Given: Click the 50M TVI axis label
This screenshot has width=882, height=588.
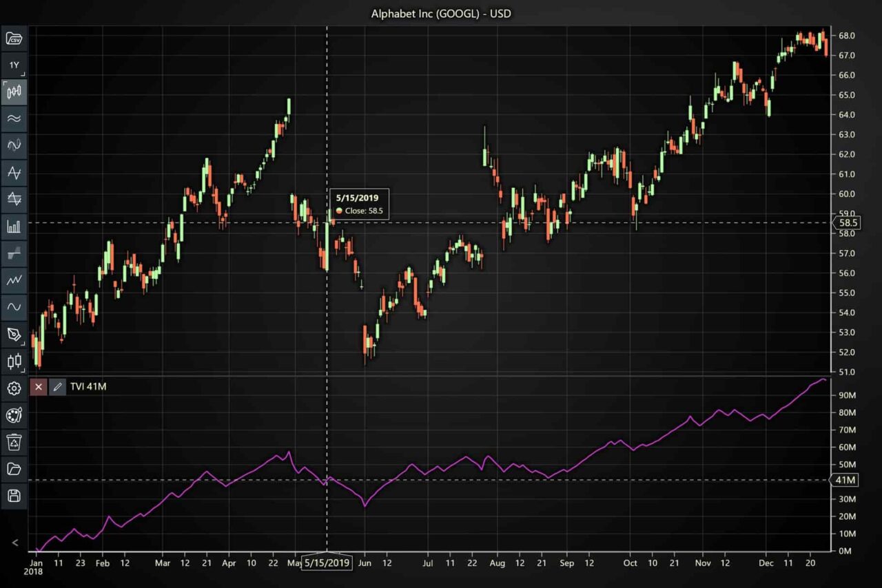Looking at the screenshot, I should pos(847,465).
